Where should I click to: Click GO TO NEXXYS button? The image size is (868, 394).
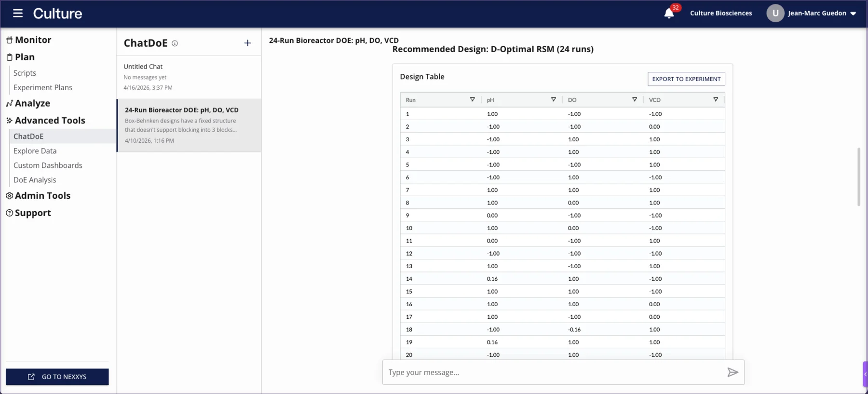click(x=57, y=377)
